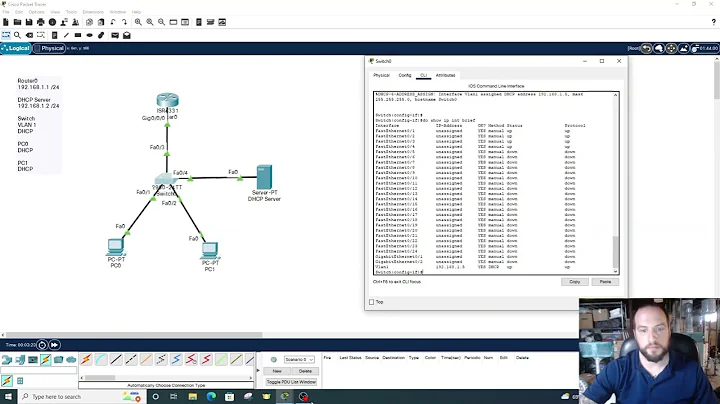The width and height of the screenshot is (720, 404).
Task: Select the Select tool icon
Action: (x=6, y=35)
